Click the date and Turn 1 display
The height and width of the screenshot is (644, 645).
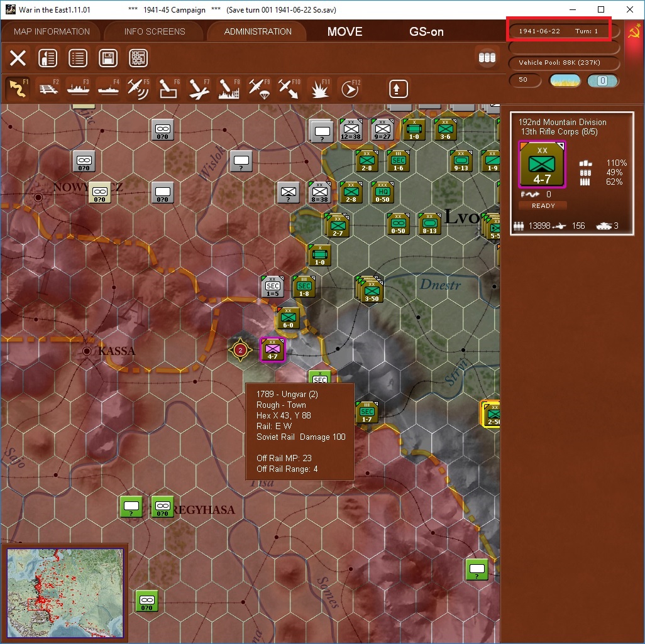pos(559,31)
